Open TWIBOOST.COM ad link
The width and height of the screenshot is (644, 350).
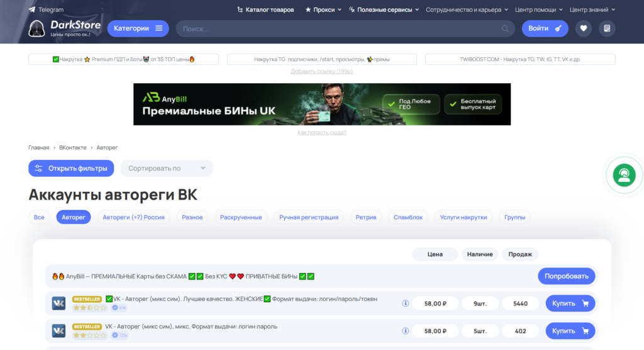(520, 59)
